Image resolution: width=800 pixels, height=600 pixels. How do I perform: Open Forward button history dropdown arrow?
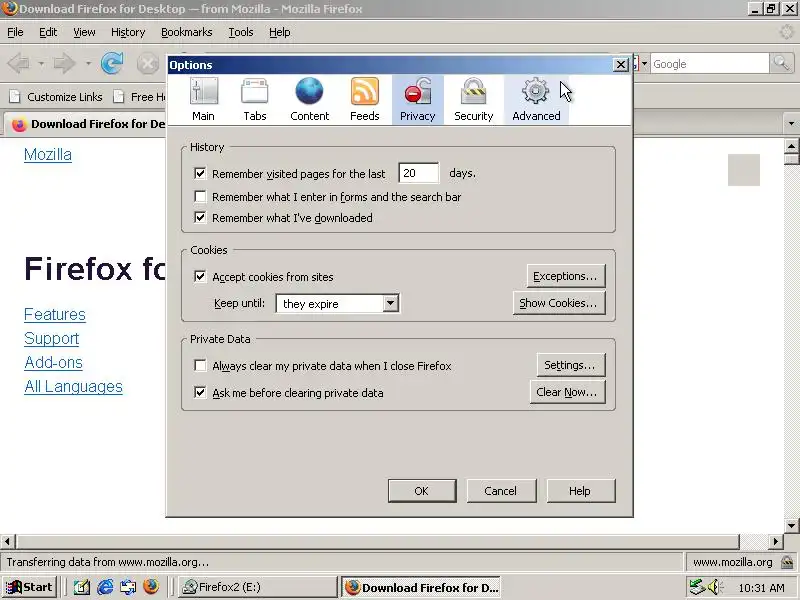[88, 64]
